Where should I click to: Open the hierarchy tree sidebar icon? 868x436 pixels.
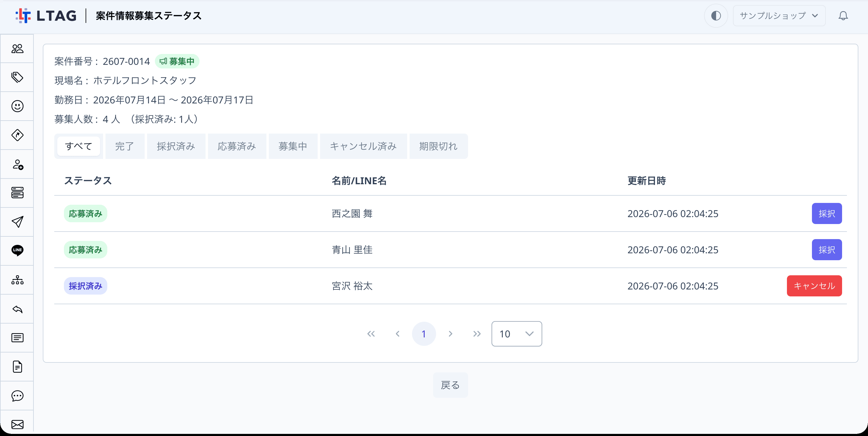pyautogui.click(x=17, y=280)
